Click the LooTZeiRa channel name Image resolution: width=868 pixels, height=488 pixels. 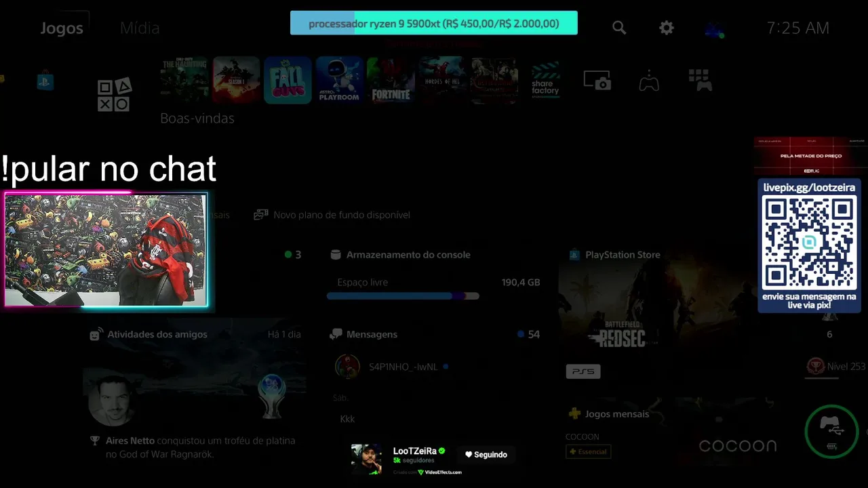(x=414, y=451)
